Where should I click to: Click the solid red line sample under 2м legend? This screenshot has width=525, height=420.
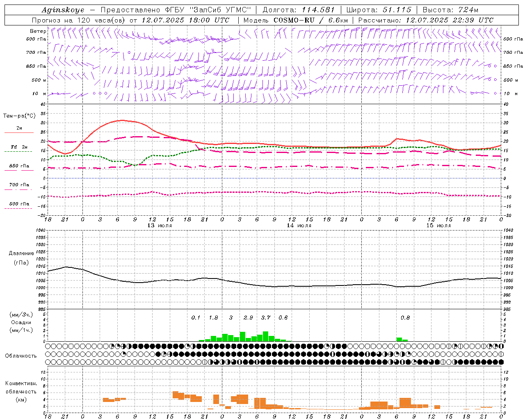click(x=19, y=132)
